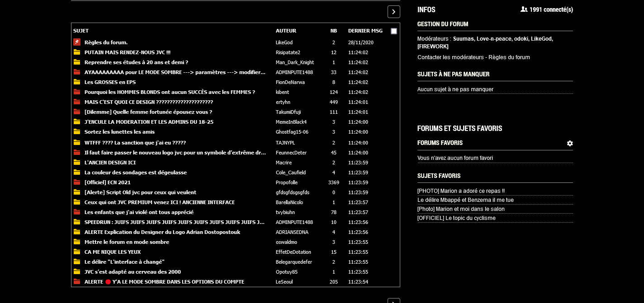Click the SUJET column header

tap(81, 31)
